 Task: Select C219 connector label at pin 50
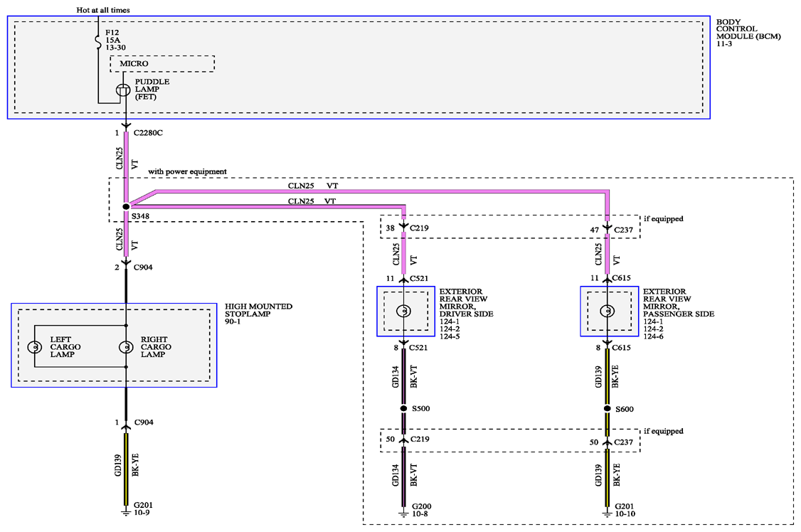point(420,439)
